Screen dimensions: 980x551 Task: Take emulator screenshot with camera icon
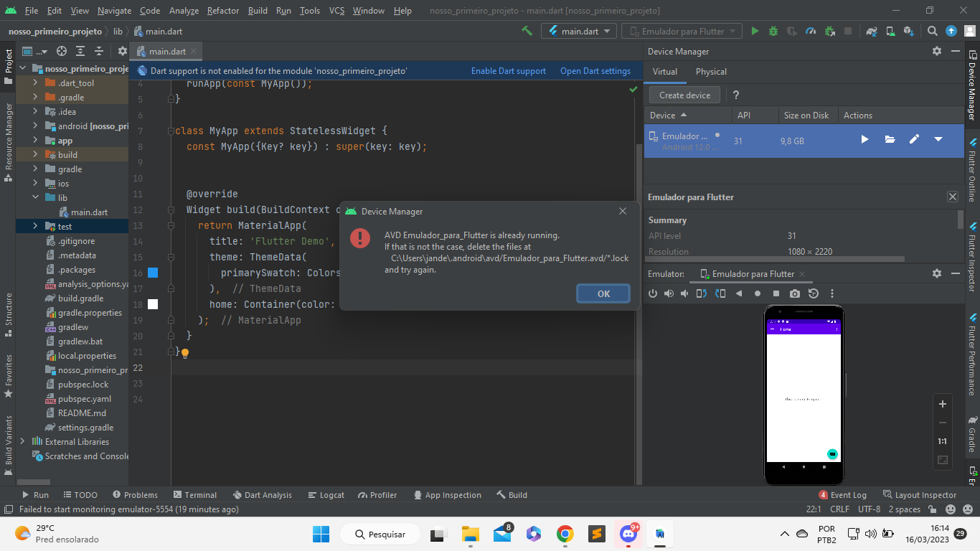(795, 293)
